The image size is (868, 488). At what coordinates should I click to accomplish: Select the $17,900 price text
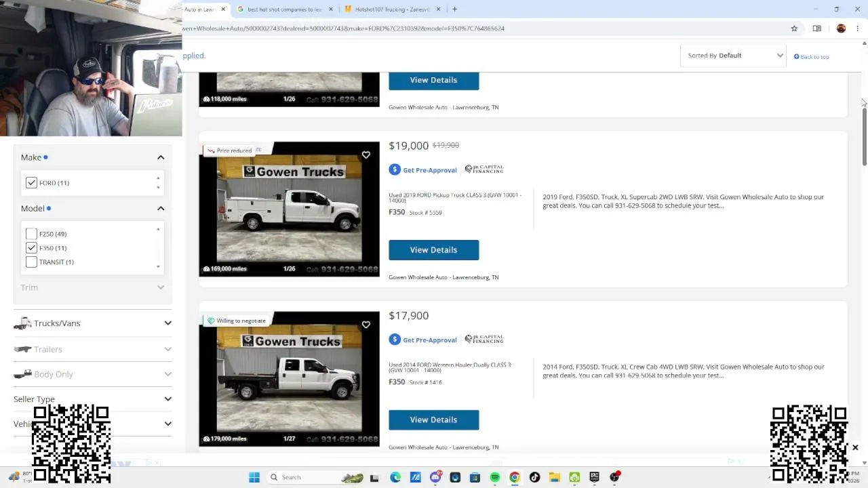coord(409,316)
